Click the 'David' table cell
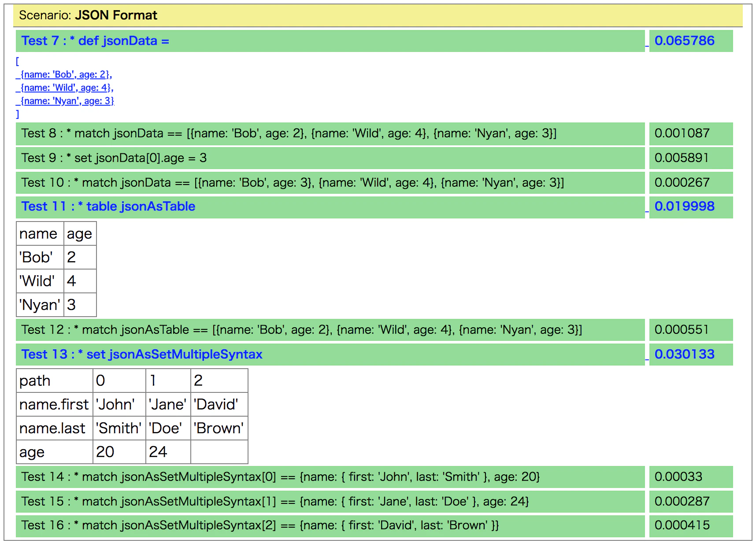 [x=219, y=404]
